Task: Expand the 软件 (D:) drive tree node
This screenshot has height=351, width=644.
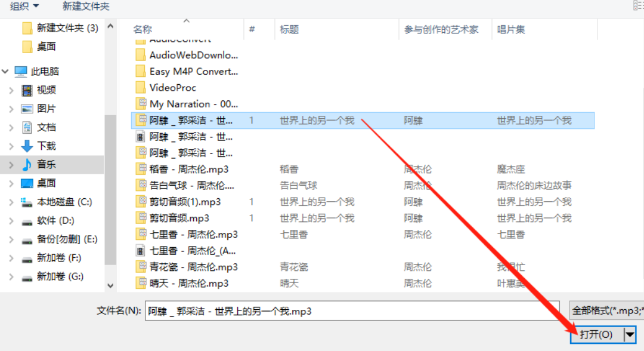Action: (x=11, y=221)
